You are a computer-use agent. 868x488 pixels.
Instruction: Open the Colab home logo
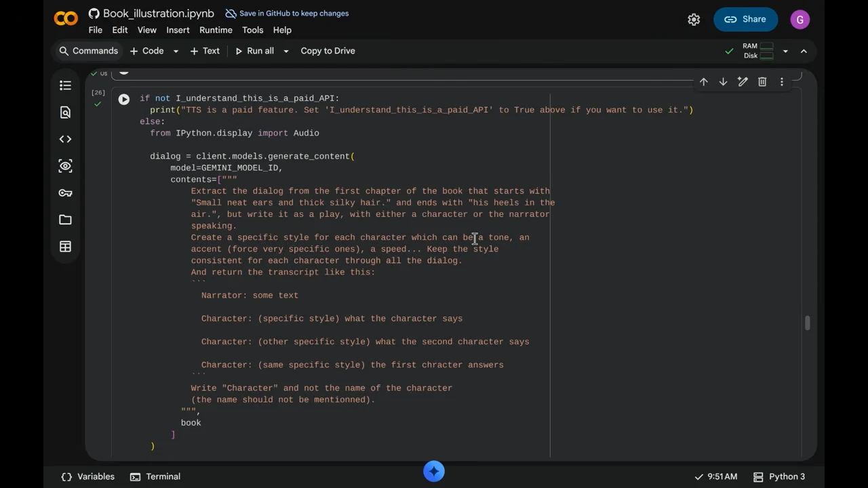pos(66,19)
